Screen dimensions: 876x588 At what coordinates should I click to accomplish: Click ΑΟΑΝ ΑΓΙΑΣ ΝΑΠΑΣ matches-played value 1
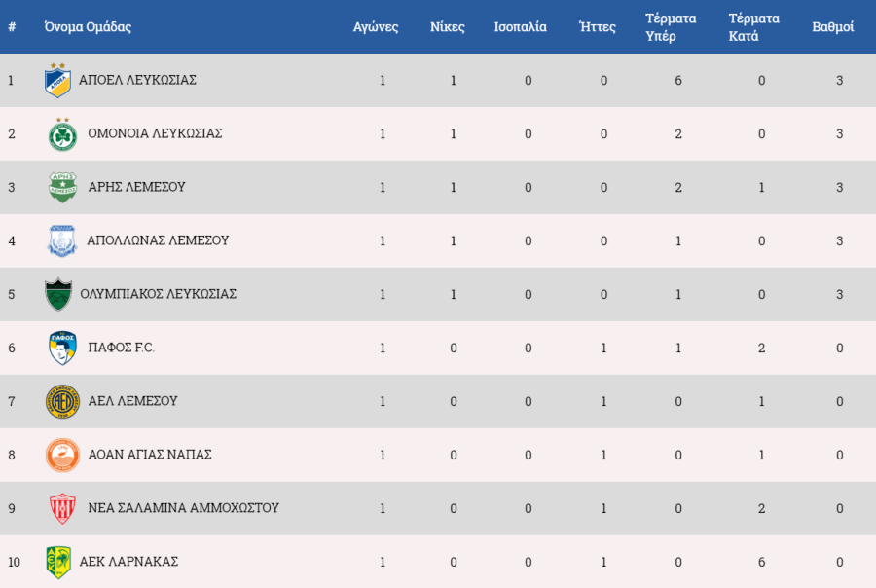coord(383,455)
